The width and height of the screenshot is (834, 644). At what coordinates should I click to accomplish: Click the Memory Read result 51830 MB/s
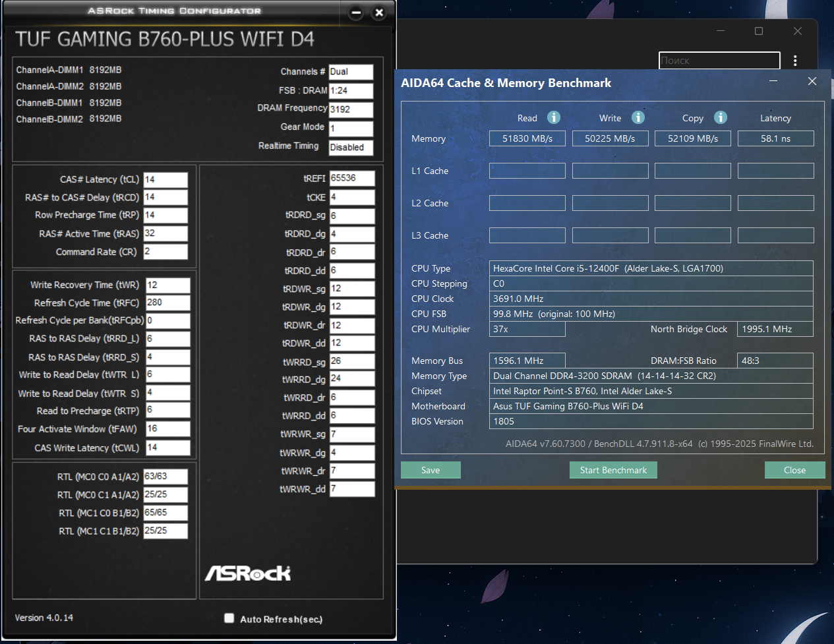tap(527, 138)
